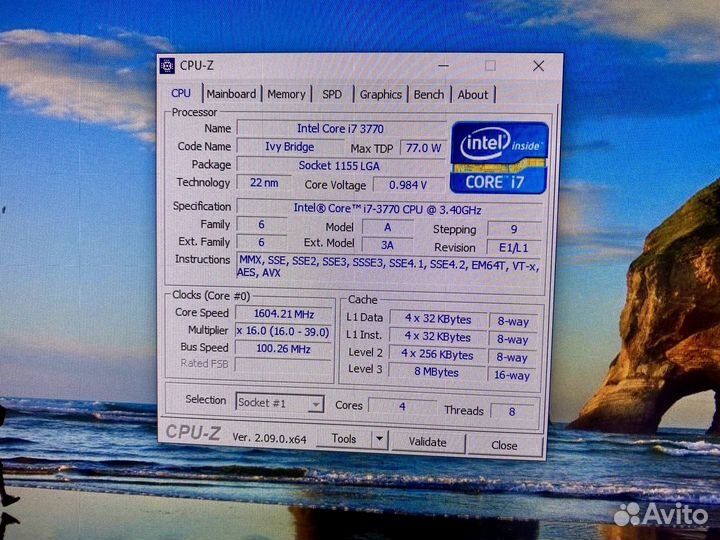This screenshot has width=720, height=540.
Task: Click the Core Speed value '1604.21 MHz'
Action: click(284, 314)
